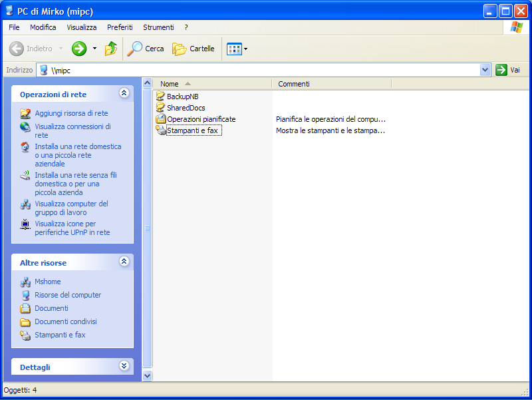Image resolution: width=532 pixels, height=400 pixels.
Task: Click the sidebar vertical scrollbar thumb
Action: [147, 228]
